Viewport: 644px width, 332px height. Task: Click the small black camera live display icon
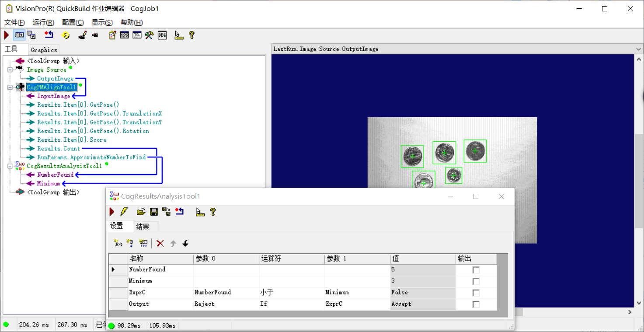pyautogui.click(x=95, y=35)
